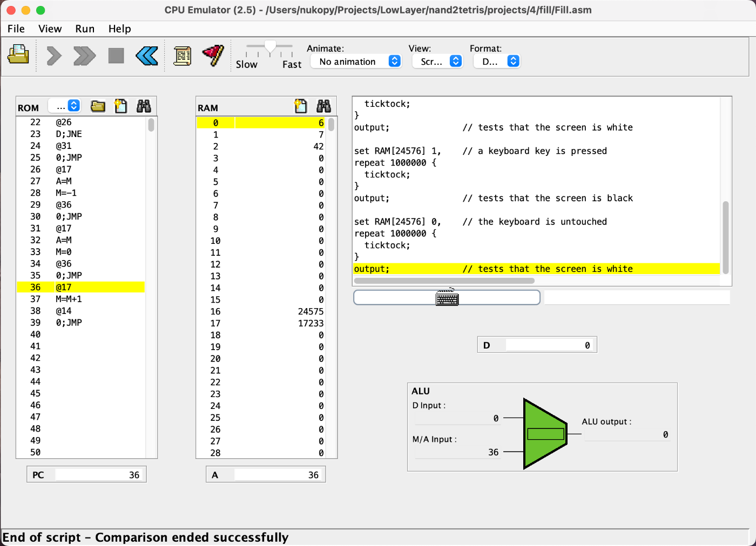Open the ROM load folder icon
Image resolution: width=756 pixels, height=546 pixels.
click(x=98, y=106)
